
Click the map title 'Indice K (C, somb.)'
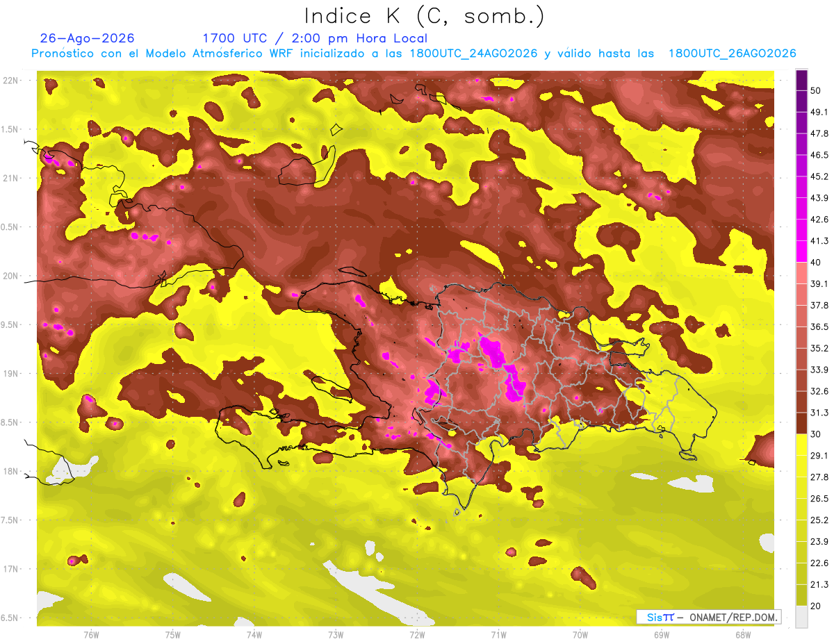point(424,16)
